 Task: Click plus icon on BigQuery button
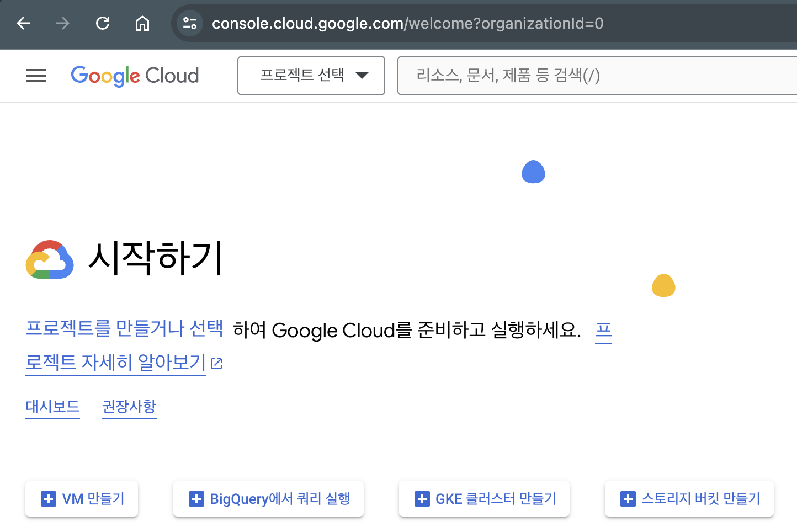pos(196,499)
